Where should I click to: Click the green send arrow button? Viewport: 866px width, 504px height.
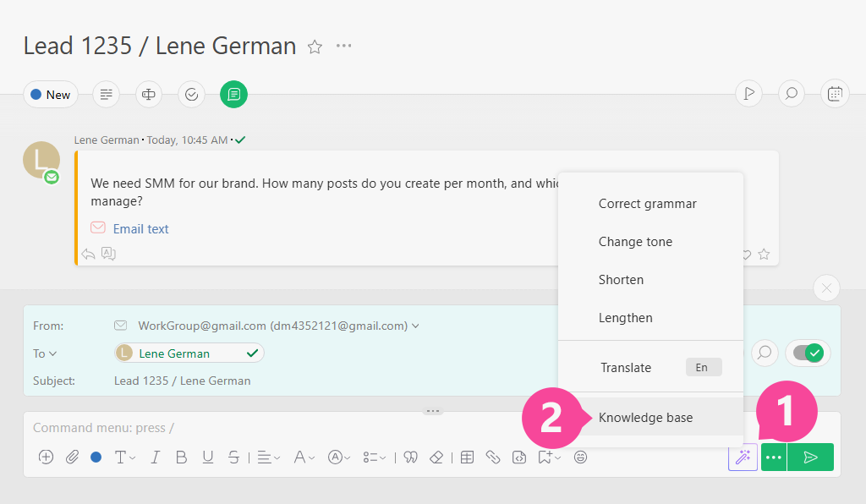point(810,457)
